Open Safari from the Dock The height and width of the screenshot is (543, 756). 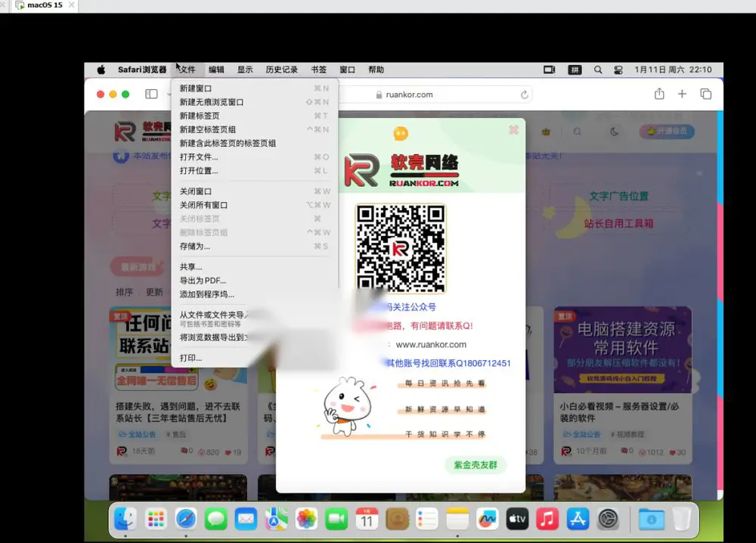[x=186, y=520]
